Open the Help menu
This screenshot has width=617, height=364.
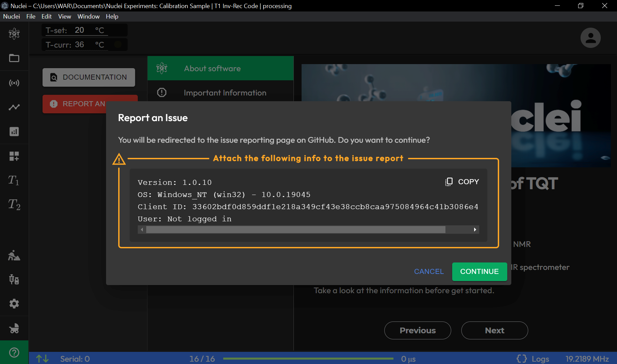tap(112, 16)
